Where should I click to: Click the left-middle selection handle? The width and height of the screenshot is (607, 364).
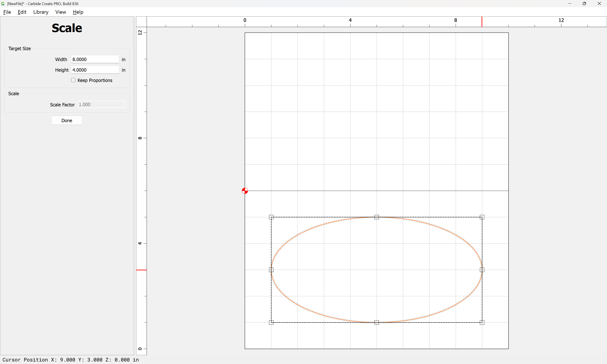[x=271, y=270]
